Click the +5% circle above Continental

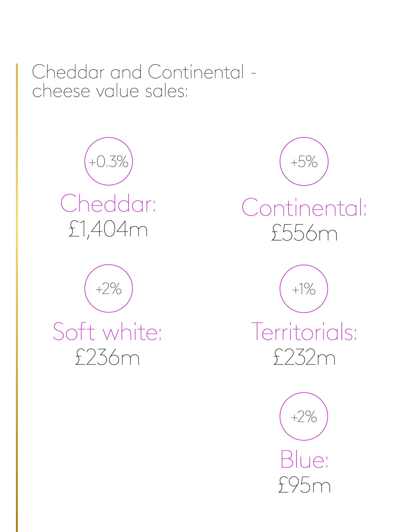[304, 161]
